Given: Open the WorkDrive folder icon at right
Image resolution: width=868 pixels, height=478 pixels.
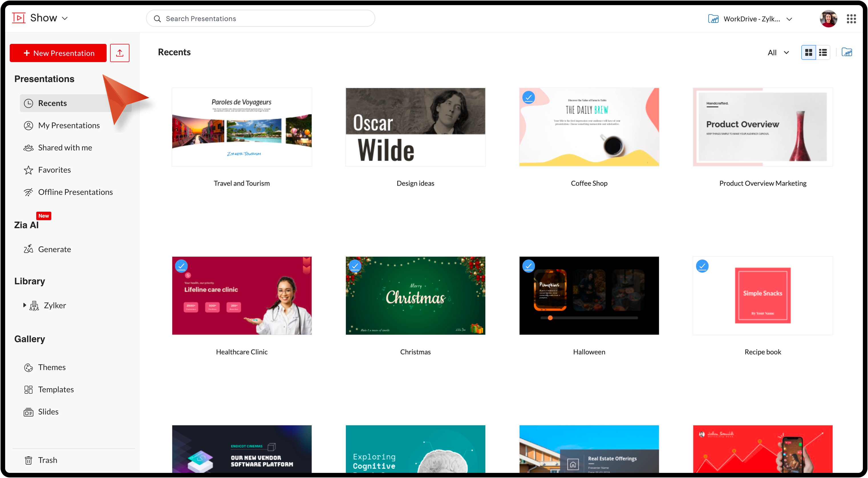Looking at the screenshot, I should tap(847, 52).
